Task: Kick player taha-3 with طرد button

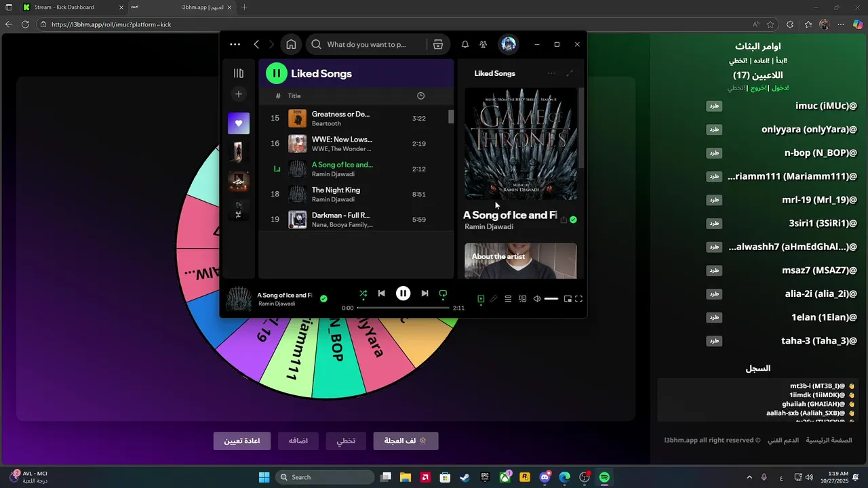Action: point(714,341)
